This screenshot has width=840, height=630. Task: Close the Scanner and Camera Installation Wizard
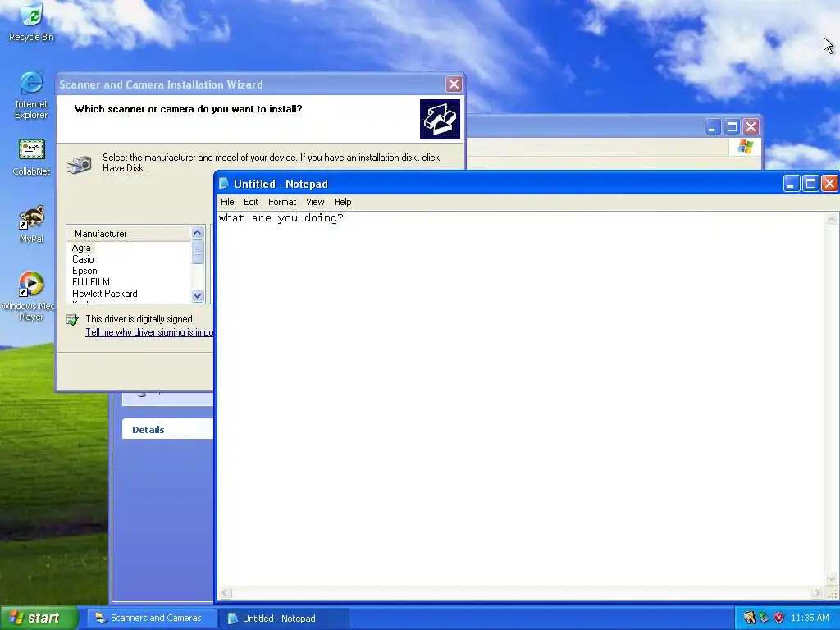tap(454, 84)
